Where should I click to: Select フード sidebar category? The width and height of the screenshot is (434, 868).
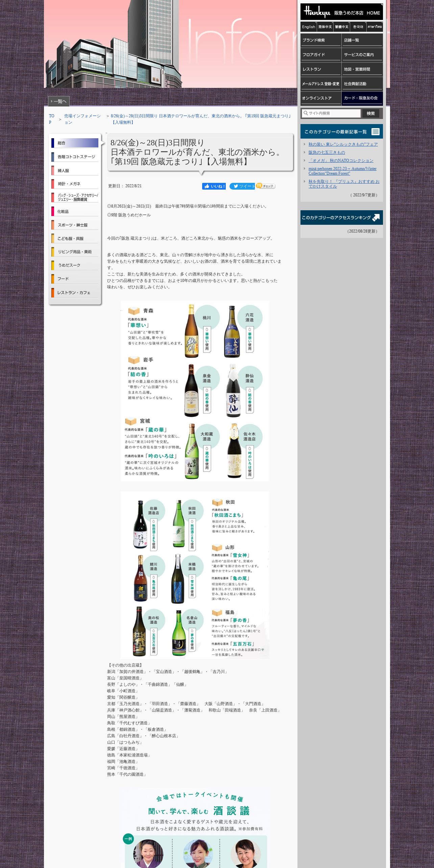tap(75, 279)
